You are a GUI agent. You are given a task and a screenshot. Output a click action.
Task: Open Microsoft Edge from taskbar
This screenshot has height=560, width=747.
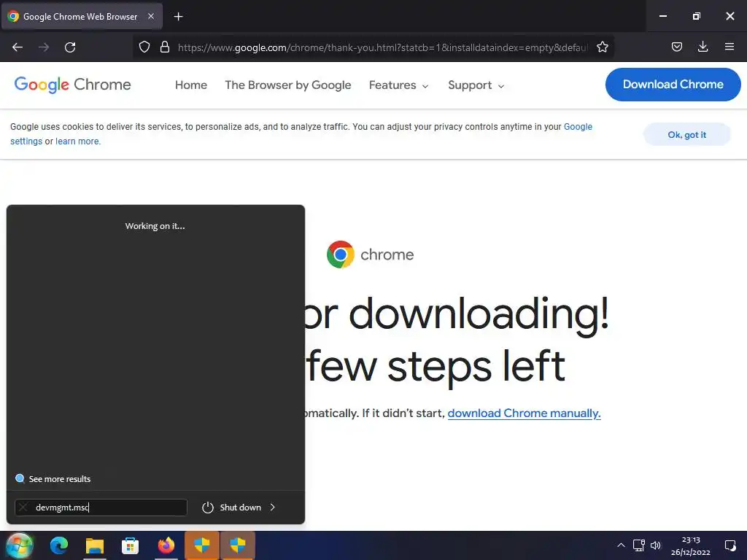click(59, 545)
